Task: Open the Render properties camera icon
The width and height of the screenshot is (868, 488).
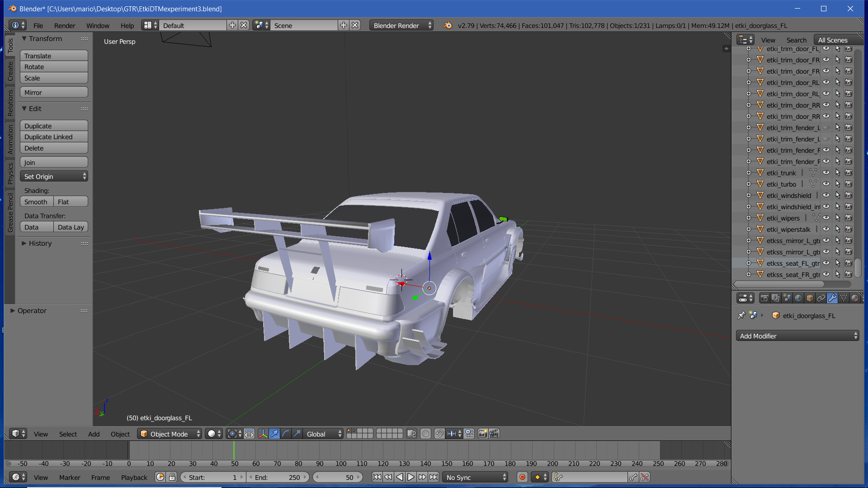Action: pos(764,298)
